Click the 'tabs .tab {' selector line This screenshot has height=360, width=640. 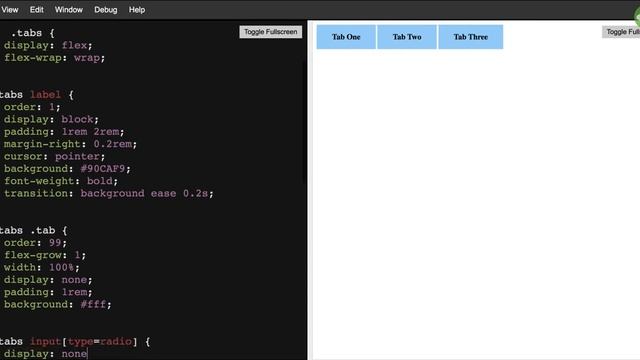tap(33, 231)
